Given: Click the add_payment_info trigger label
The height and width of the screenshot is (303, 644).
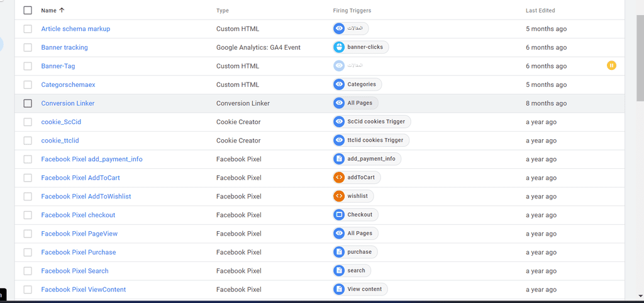Looking at the screenshot, I should 371,159.
